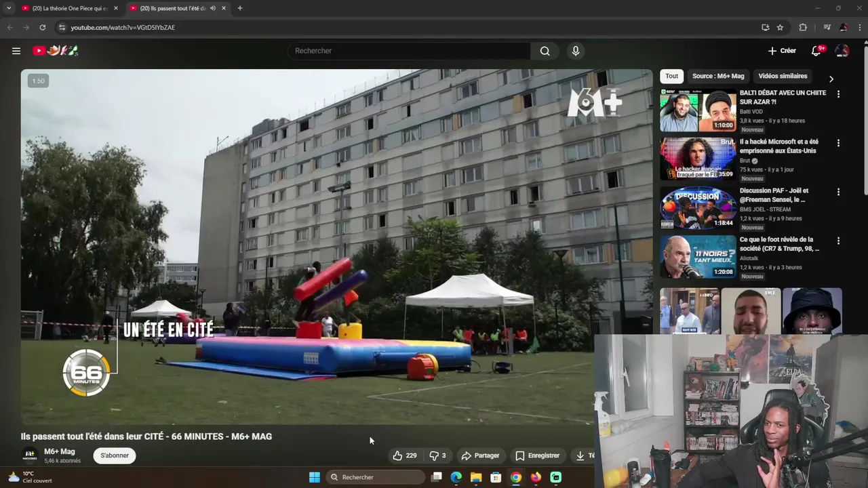Select the Tout filter chip

(x=671, y=76)
